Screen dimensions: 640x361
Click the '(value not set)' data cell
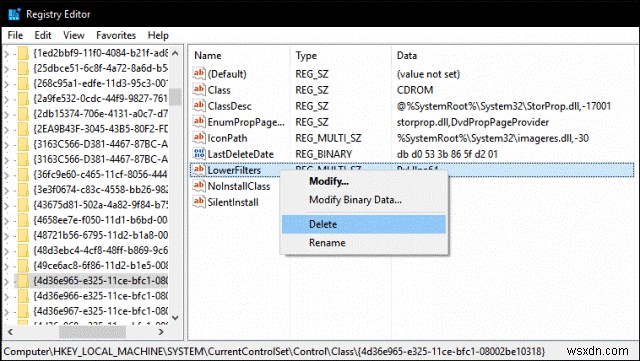pos(428,74)
